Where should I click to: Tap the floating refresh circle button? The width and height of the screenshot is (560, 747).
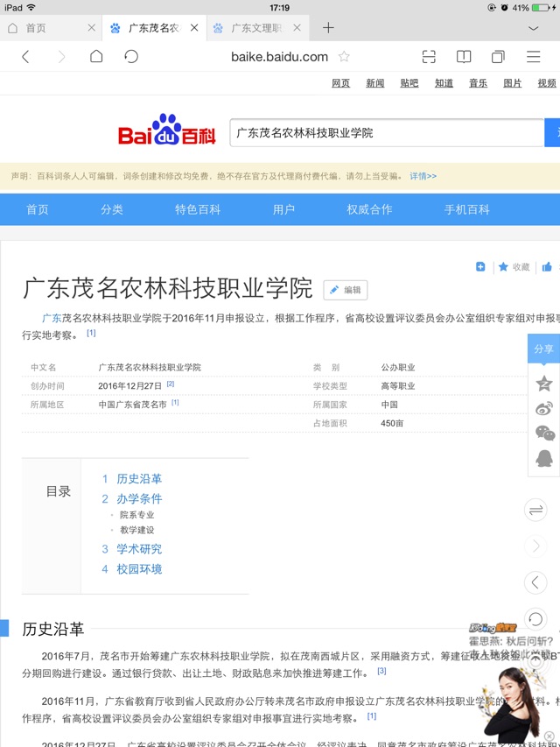tap(535, 619)
